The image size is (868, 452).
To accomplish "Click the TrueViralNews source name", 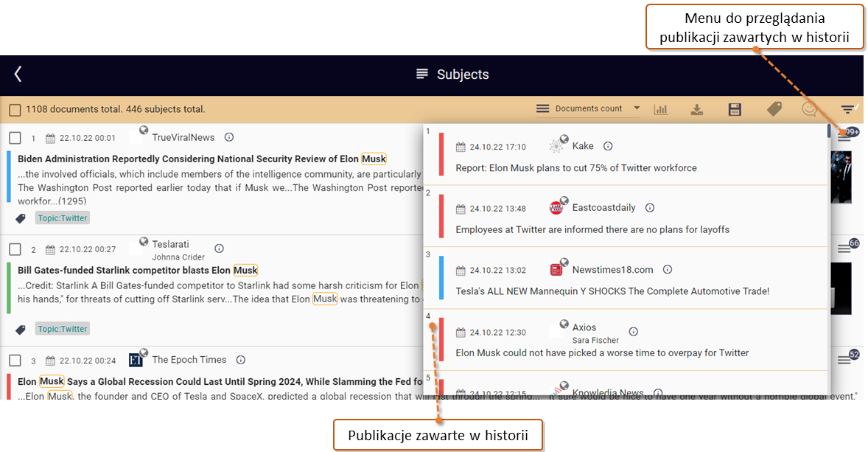I will (x=183, y=137).
